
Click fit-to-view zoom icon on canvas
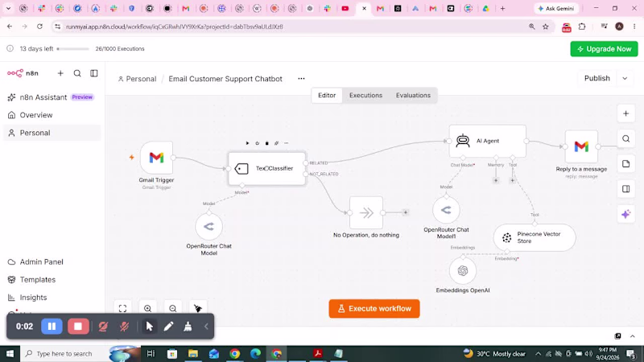click(123, 308)
